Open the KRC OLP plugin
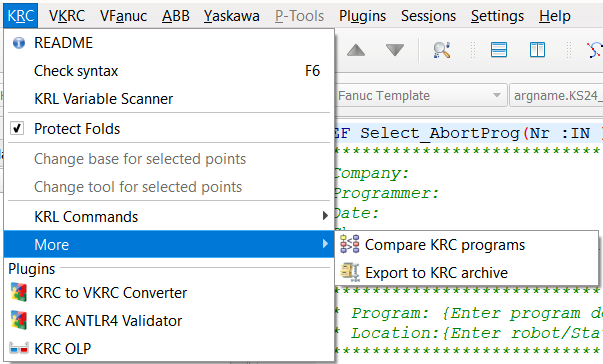 click(169, 349)
